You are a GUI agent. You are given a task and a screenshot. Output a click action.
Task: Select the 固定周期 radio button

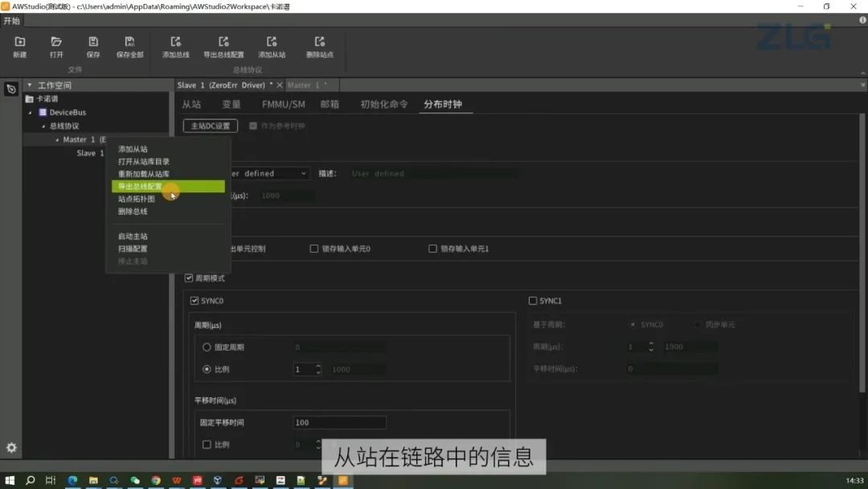coord(207,347)
